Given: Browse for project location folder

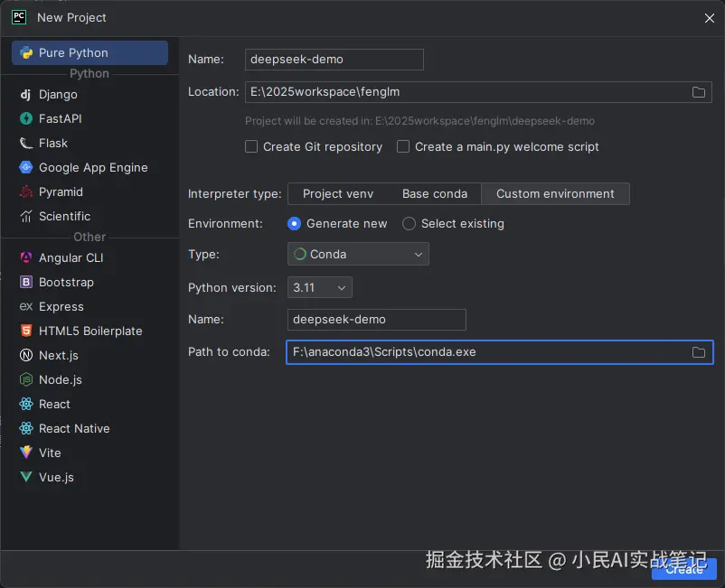Looking at the screenshot, I should [x=698, y=92].
